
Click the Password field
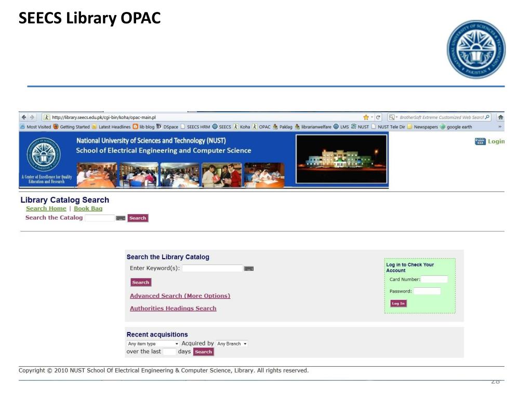tap(427, 291)
